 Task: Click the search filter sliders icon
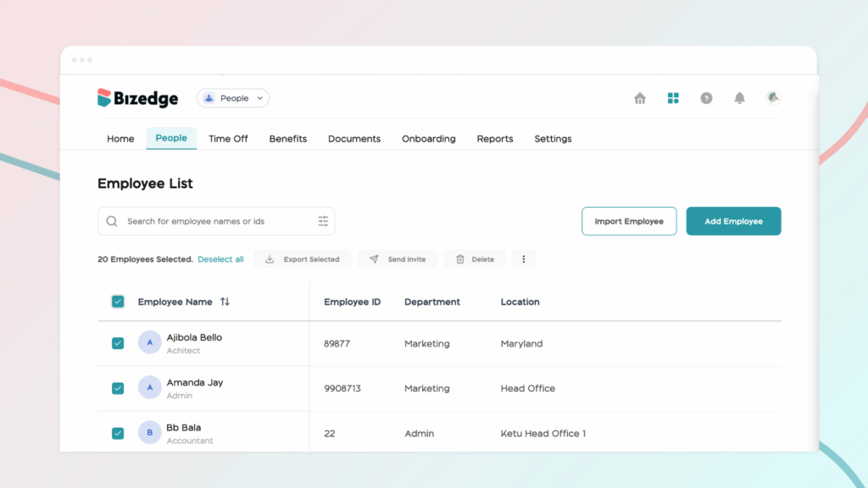[323, 221]
